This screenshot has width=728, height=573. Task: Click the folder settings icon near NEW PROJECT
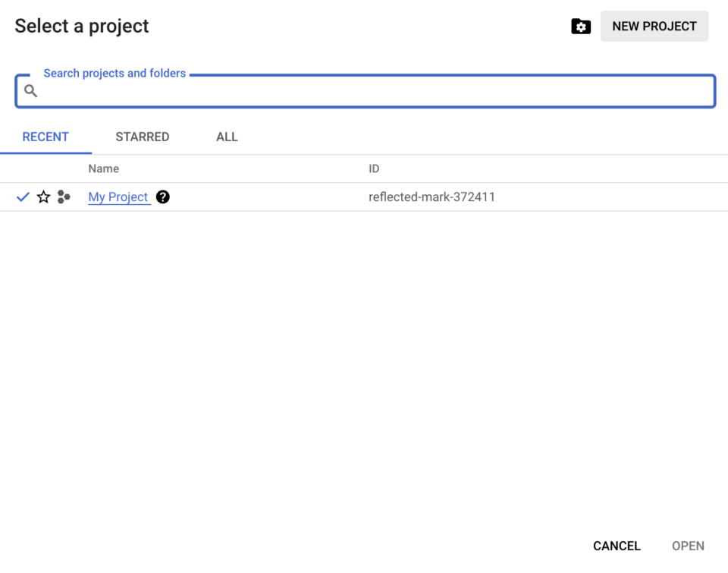pos(580,26)
